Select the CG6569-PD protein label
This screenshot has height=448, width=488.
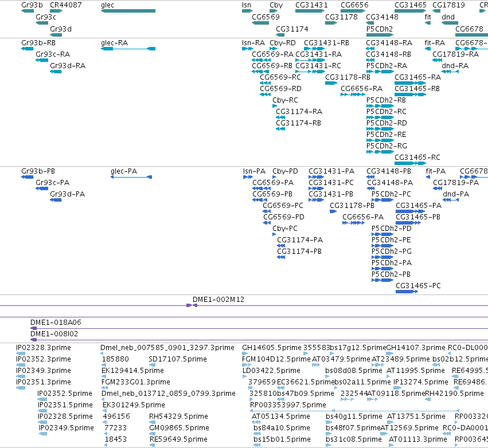283,217
